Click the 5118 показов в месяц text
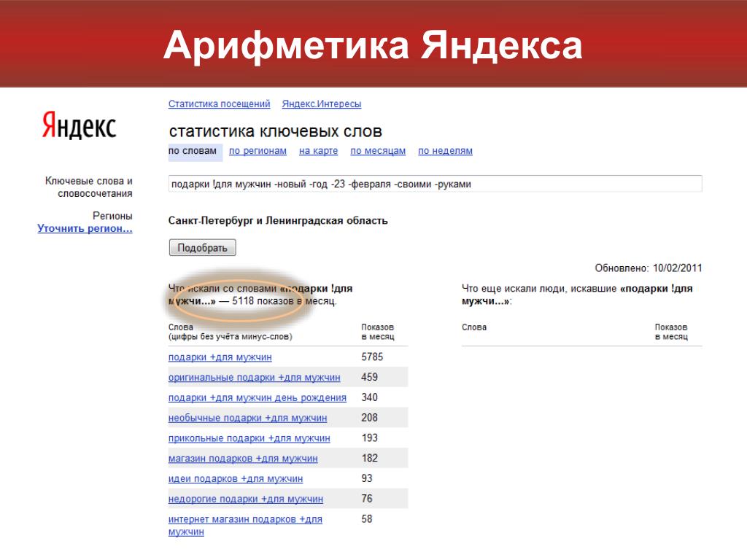This screenshot has height=560, width=747. (284, 301)
